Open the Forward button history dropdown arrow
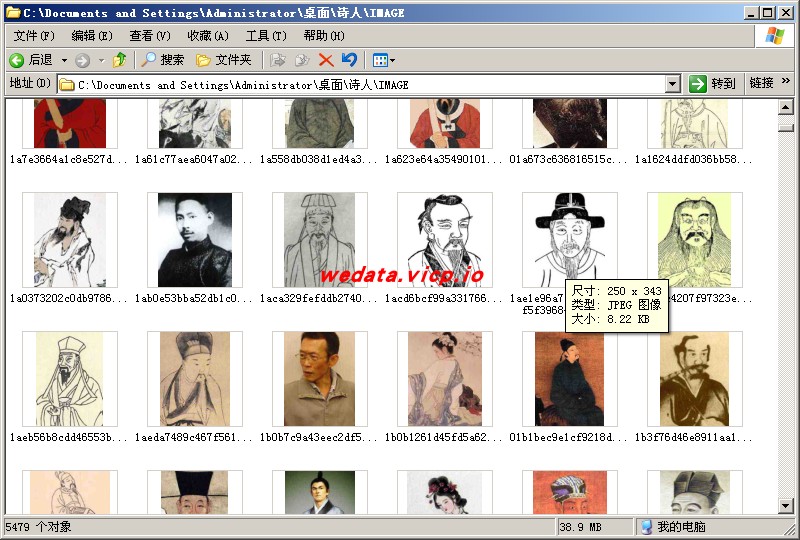 (x=102, y=60)
